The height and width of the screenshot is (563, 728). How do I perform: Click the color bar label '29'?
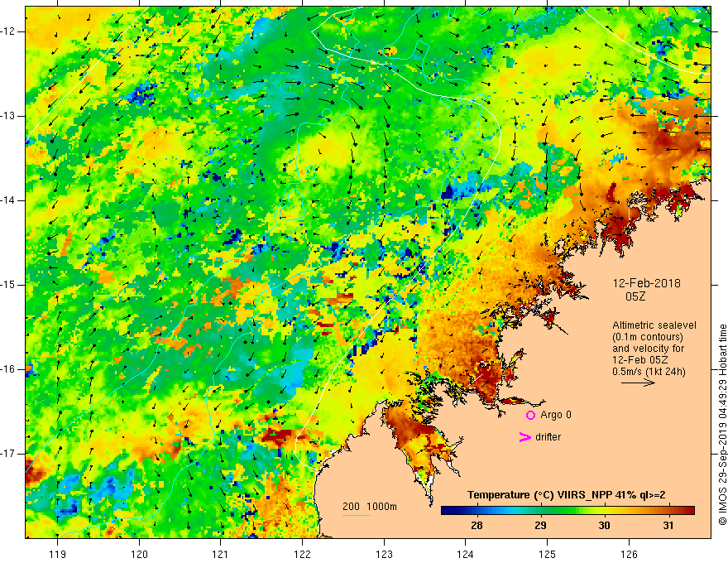[540, 526]
